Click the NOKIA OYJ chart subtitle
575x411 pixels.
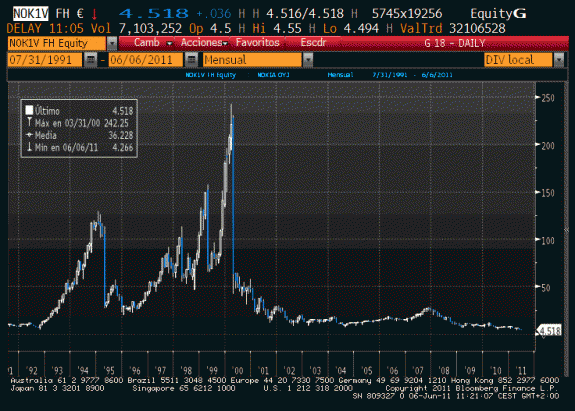click(273, 75)
